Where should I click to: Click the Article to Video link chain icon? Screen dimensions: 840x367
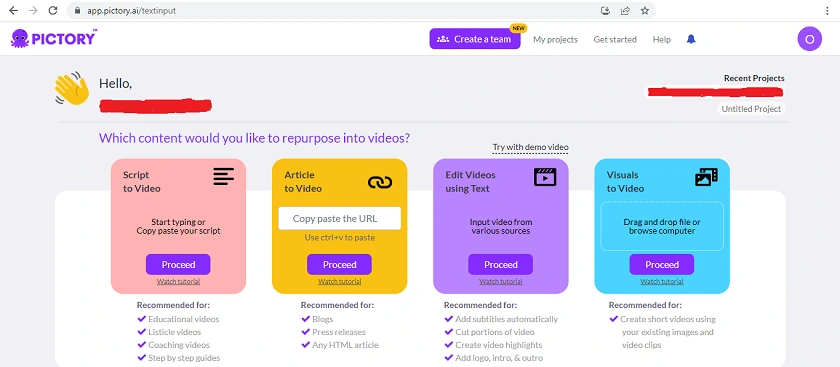click(x=380, y=182)
